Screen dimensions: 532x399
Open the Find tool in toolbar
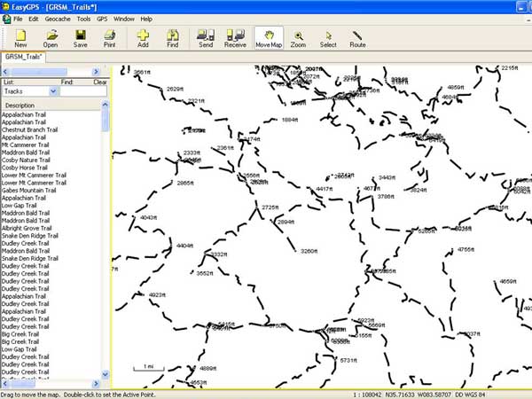coord(172,38)
